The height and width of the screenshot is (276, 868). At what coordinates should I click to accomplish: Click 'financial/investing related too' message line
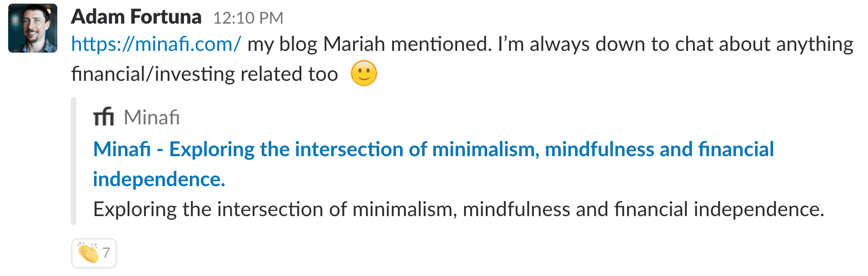coord(205,74)
